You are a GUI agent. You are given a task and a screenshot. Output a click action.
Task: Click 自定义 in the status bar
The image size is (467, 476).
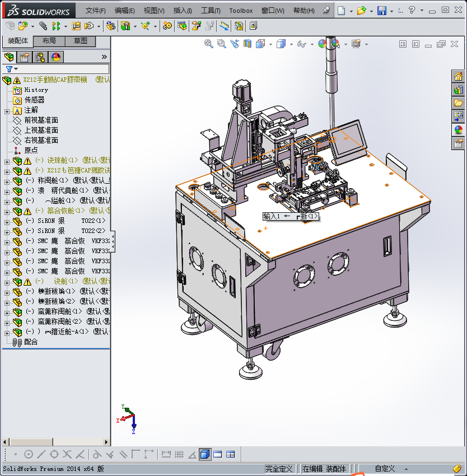tap(385, 469)
